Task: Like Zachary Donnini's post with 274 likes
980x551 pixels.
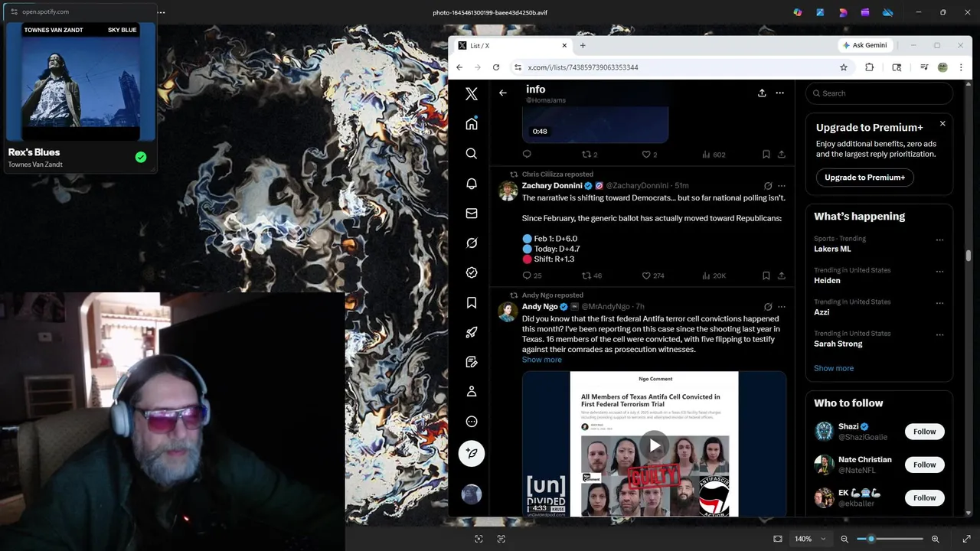Action: [646, 275]
